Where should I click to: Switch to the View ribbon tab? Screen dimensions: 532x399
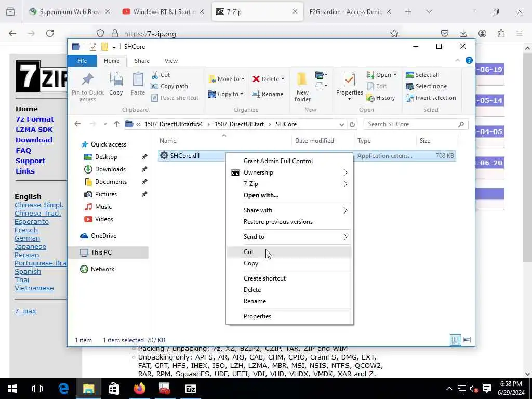click(171, 61)
